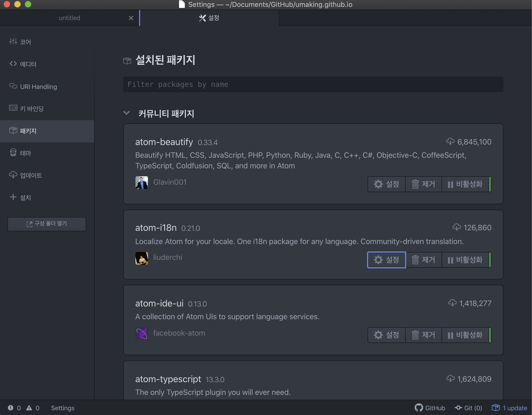Disable atom-beautify with 비활성화 button
This screenshot has height=415, width=532.
[465, 184]
